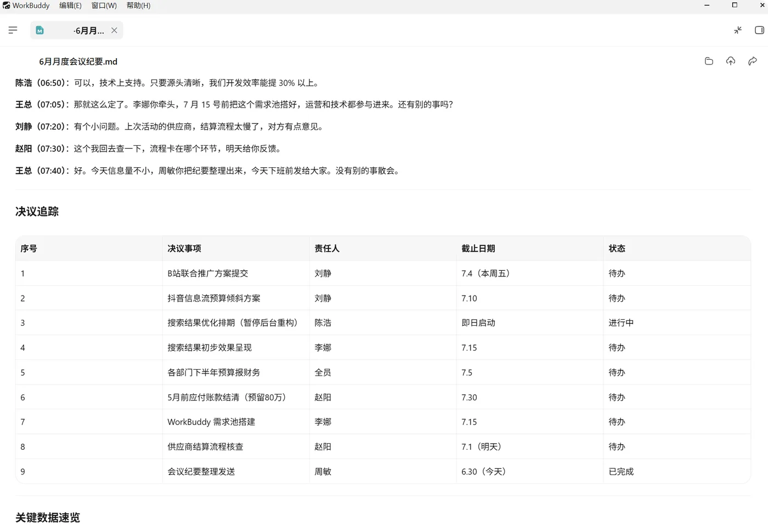Image resolution: width=768 pixels, height=532 pixels.
Task: Open the sidebar menu icon
Action: pyautogui.click(x=13, y=30)
